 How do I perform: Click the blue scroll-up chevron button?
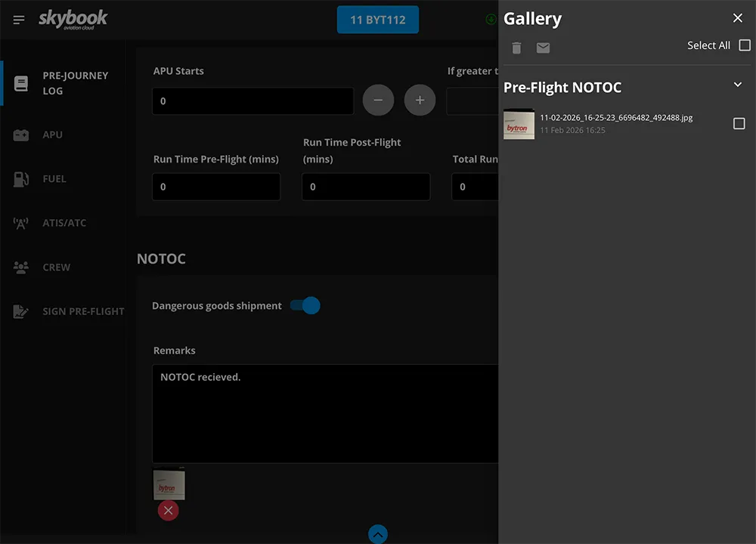click(378, 534)
